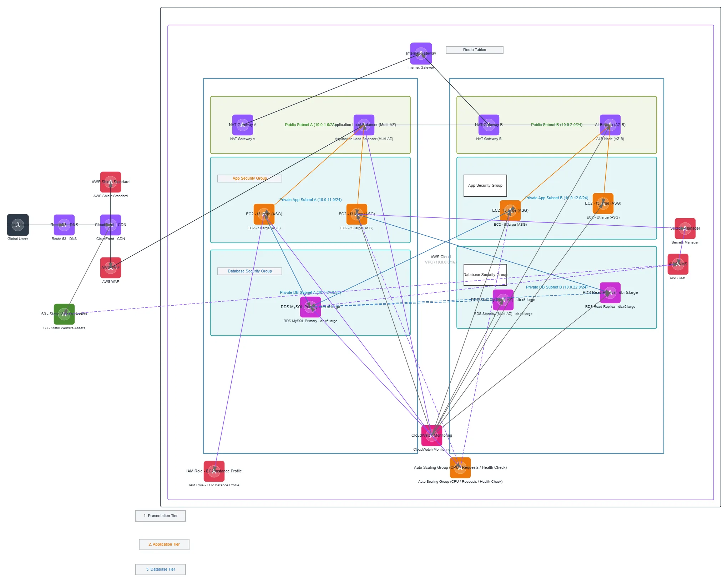This screenshot has width=728, height=582.
Task: Select the IAM Role - EC2 Instance Profile icon
Action: pos(214,471)
